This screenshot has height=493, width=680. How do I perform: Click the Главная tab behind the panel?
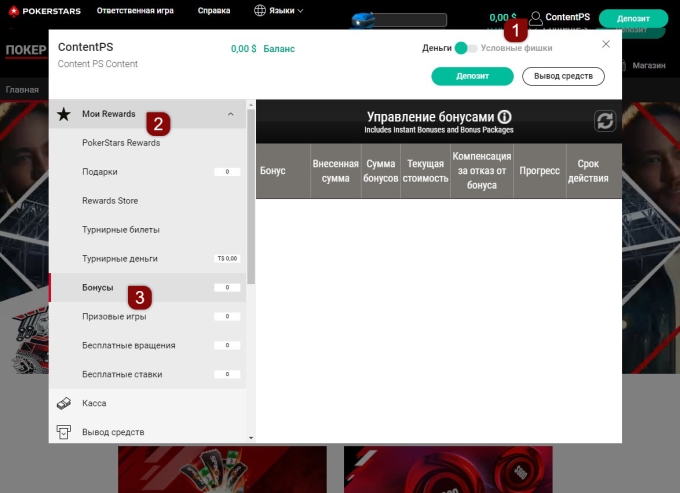(x=22, y=90)
